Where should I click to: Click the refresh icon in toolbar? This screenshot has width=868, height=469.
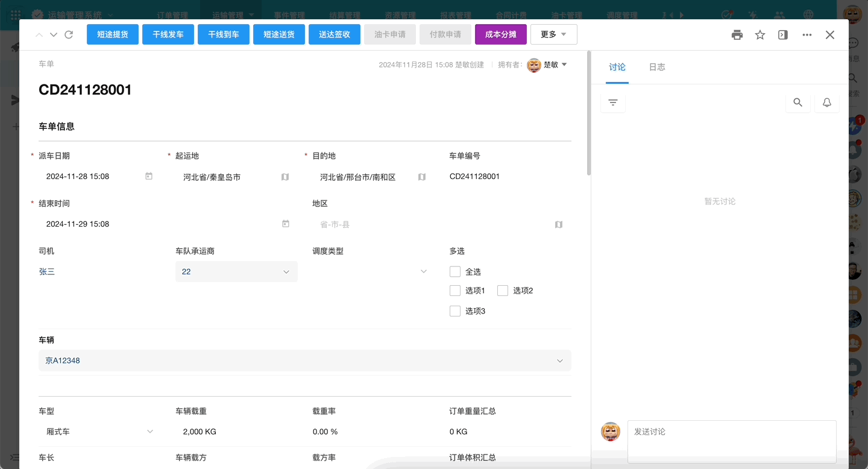(x=69, y=35)
